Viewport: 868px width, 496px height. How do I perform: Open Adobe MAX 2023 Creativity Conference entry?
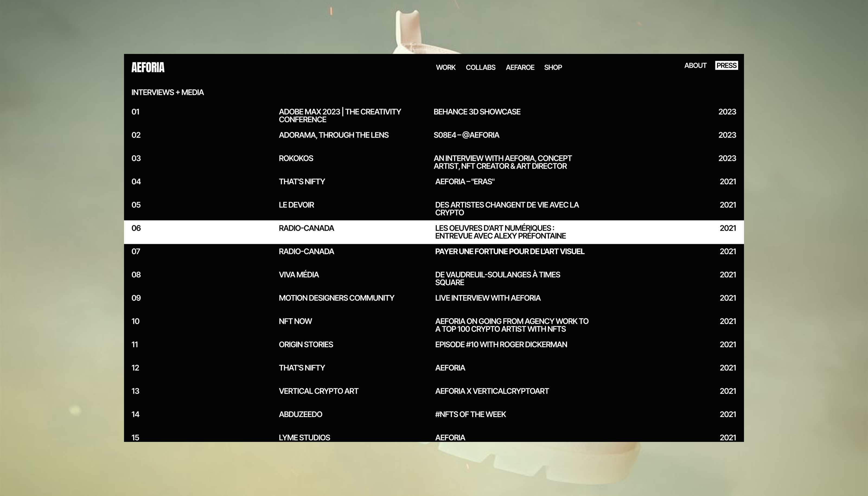click(x=340, y=116)
